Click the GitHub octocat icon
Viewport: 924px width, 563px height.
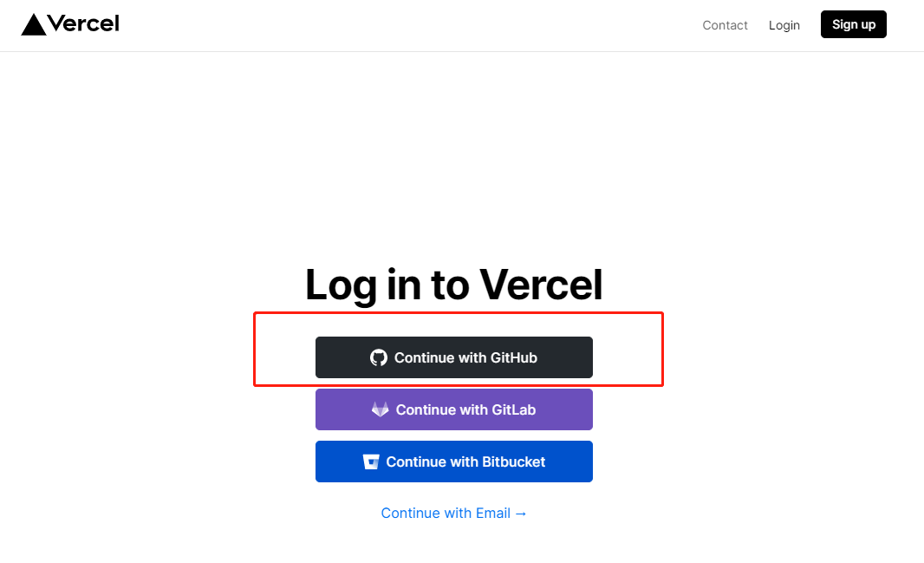pos(379,357)
